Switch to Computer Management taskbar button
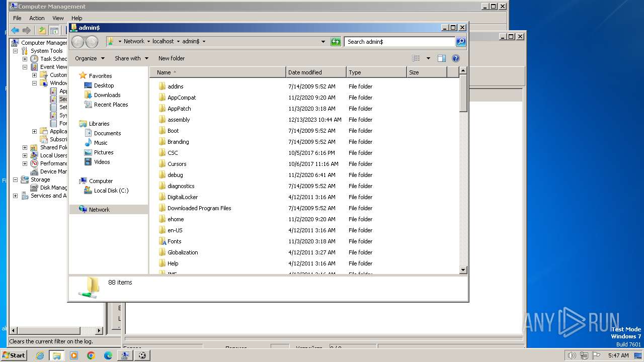The width and height of the screenshot is (644, 362). tap(125, 355)
